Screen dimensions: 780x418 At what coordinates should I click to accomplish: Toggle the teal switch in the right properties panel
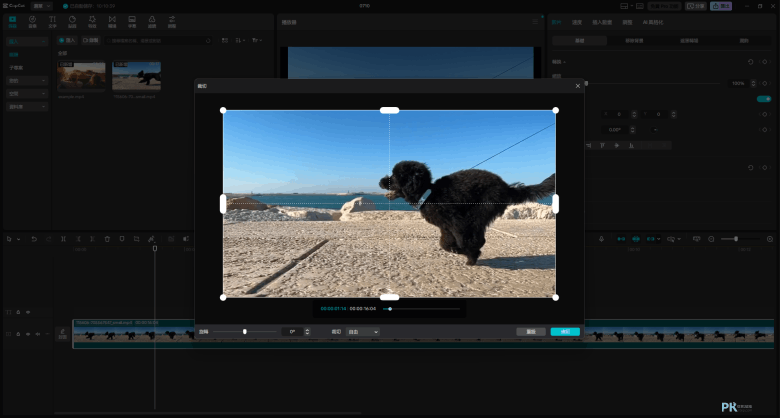(x=764, y=99)
